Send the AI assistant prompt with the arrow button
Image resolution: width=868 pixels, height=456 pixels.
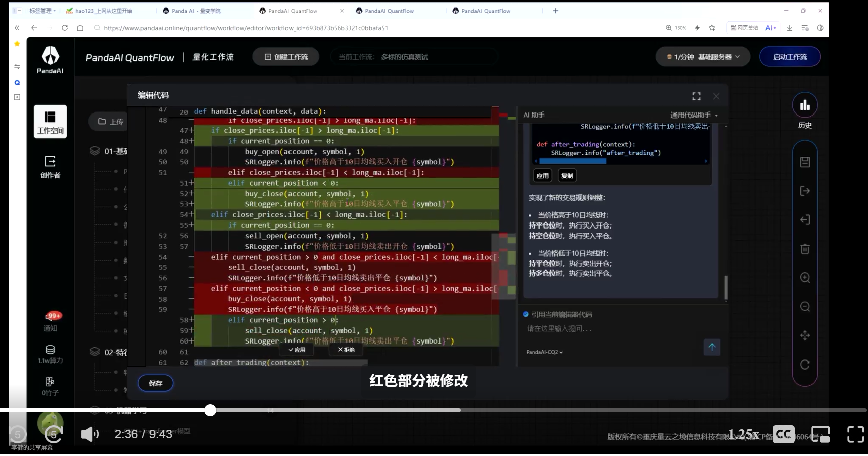coord(712,347)
